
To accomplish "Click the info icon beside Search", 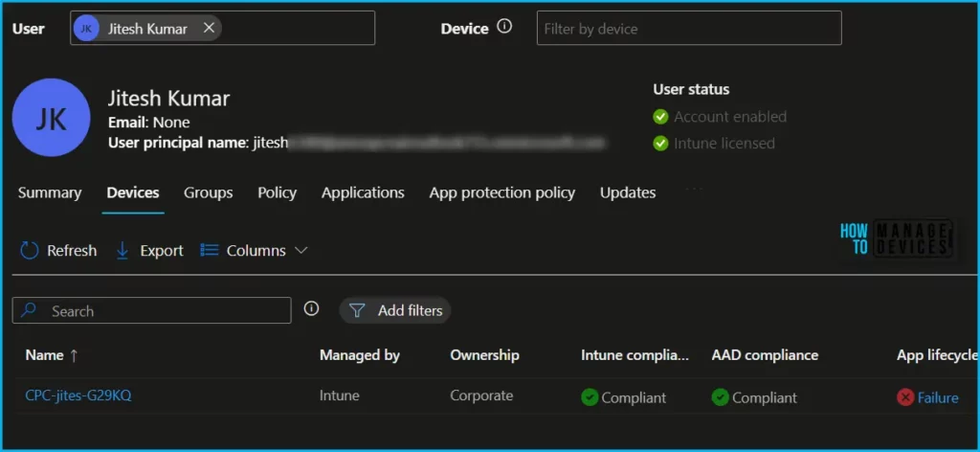I will (311, 309).
